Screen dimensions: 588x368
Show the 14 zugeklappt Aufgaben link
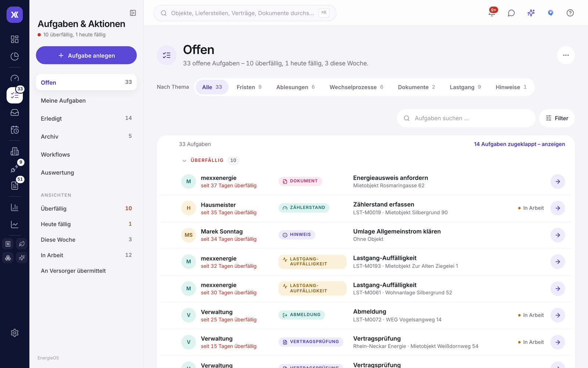(x=519, y=144)
